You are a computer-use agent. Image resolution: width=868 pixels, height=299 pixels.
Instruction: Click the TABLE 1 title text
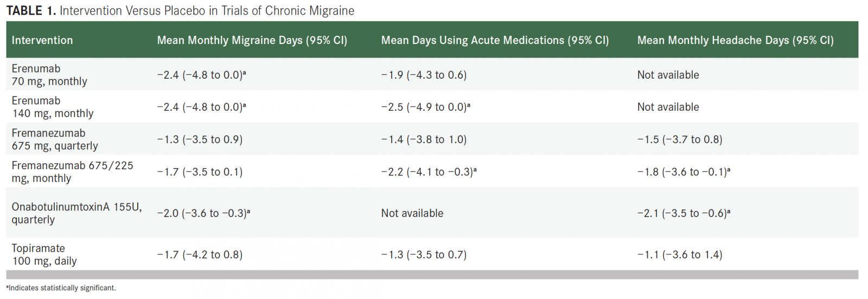tap(180, 11)
